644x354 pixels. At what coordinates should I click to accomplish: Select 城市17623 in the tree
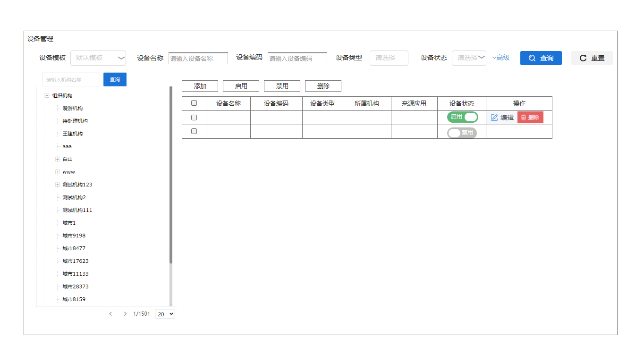click(76, 261)
